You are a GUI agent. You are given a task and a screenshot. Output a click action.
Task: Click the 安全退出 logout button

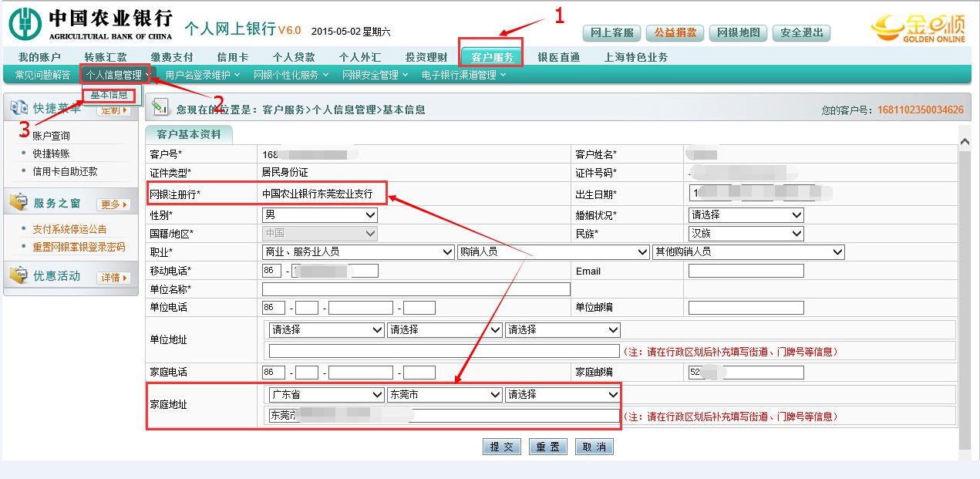click(x=801, y=33)
